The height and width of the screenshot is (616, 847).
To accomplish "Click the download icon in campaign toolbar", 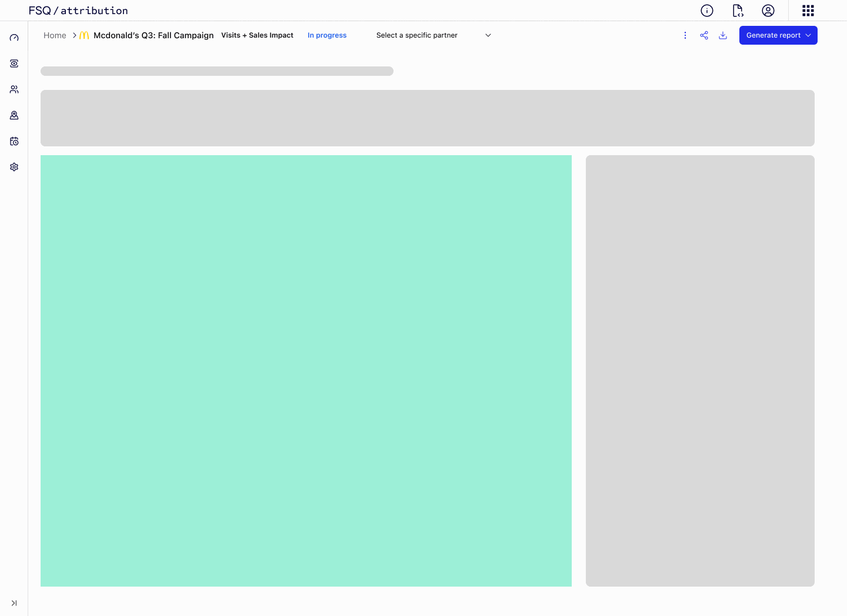I will pos(723,35).
